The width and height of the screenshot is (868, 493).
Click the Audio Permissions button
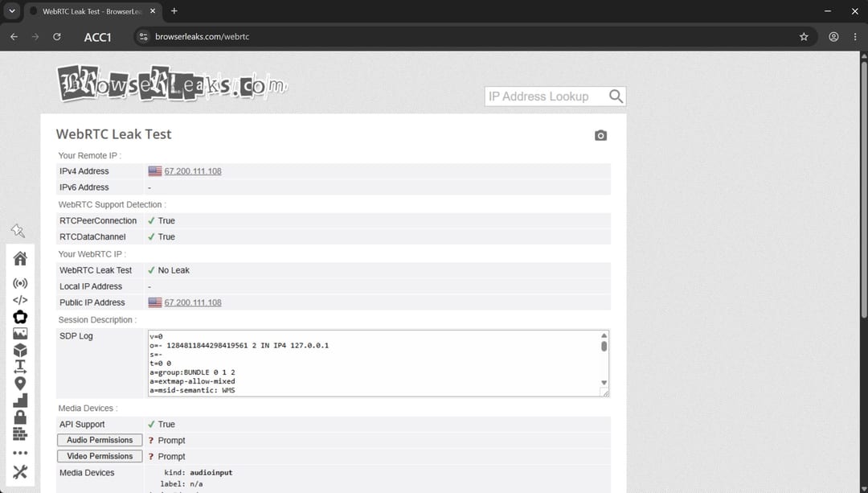(100, 441)
